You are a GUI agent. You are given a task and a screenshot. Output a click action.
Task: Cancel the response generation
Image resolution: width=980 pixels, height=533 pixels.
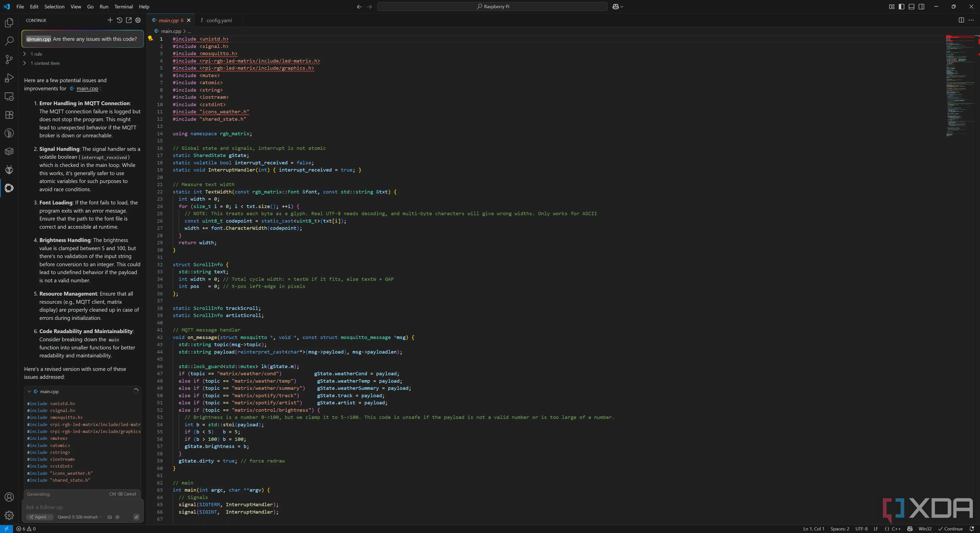pos(122,494)
